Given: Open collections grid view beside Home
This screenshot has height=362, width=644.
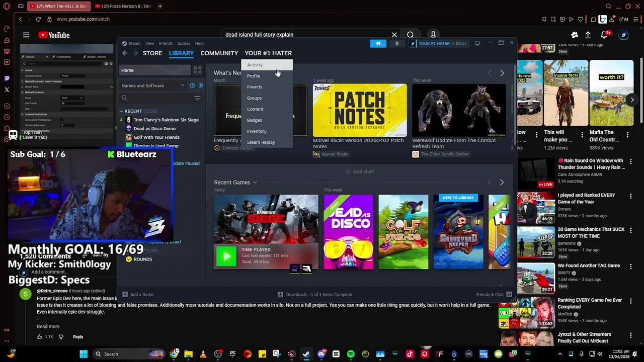Looking at the screenshot, I should click(197, 70).
